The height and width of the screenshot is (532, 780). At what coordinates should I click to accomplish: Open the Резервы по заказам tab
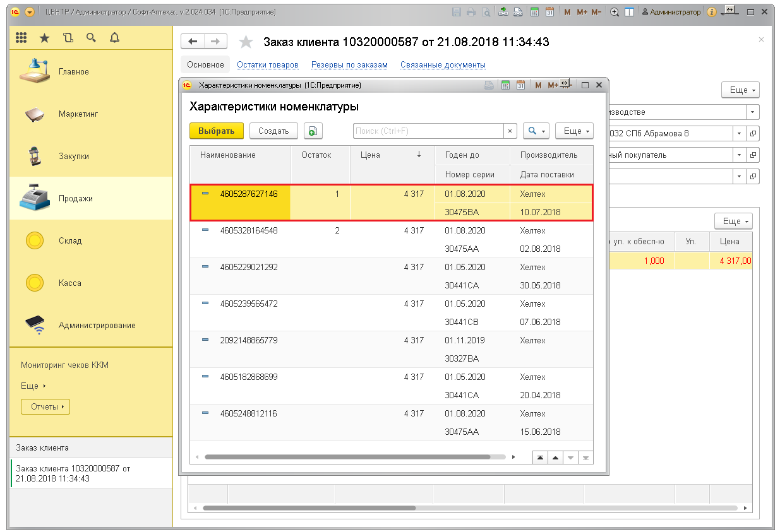[x=349, y=65]
